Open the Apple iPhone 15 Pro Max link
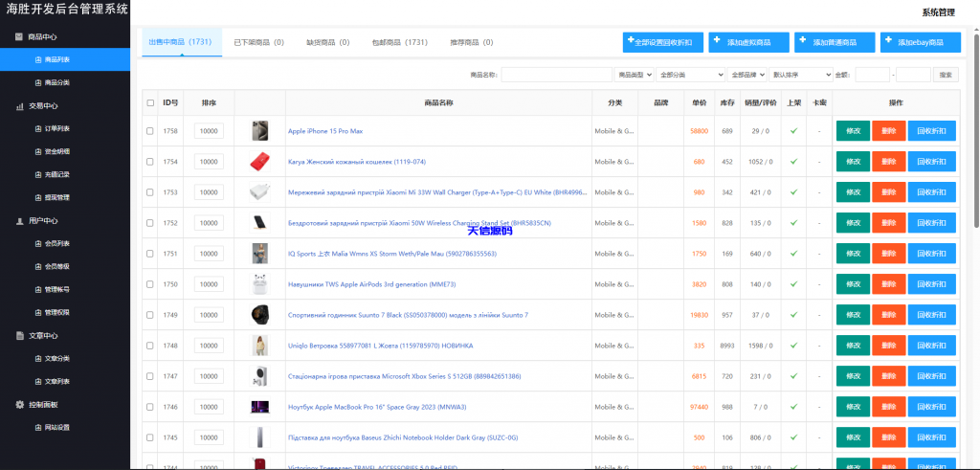The height and width of the screenshot is (470, 980). tap(325, 131)
